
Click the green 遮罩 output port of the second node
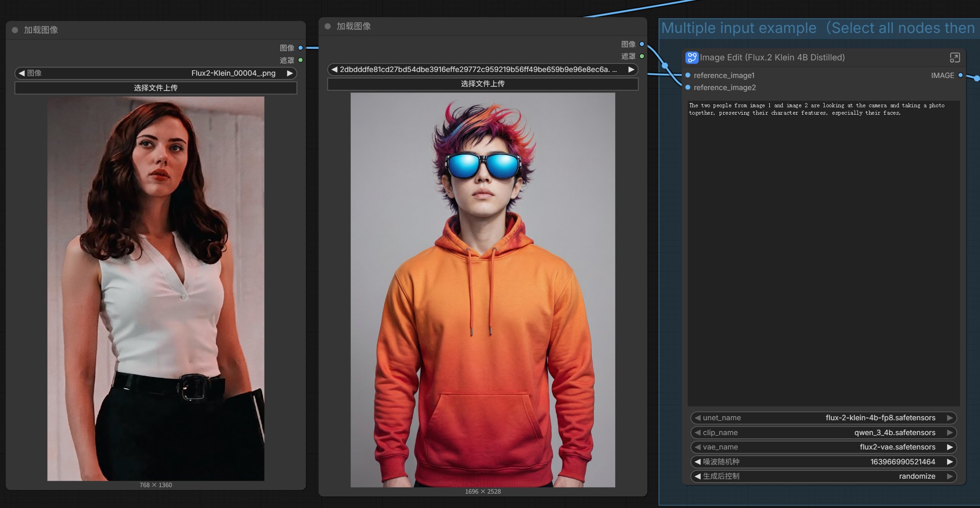point(642,56)
